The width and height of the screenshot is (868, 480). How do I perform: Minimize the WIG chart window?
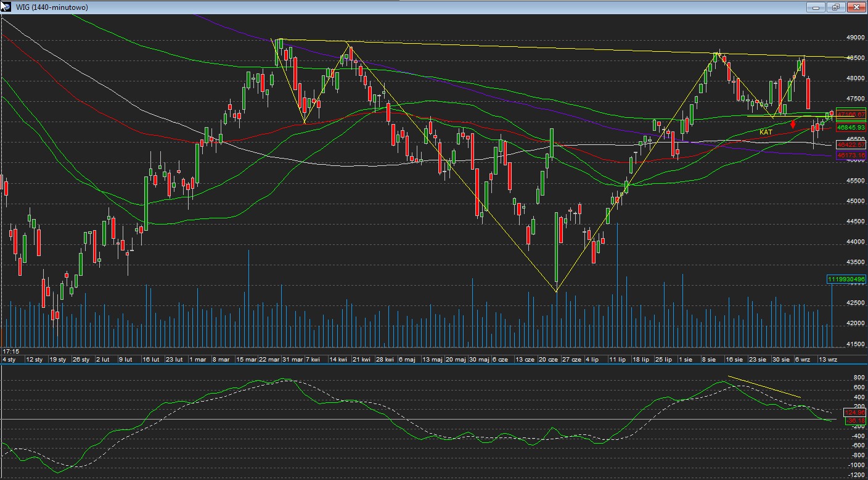point(816,7)
